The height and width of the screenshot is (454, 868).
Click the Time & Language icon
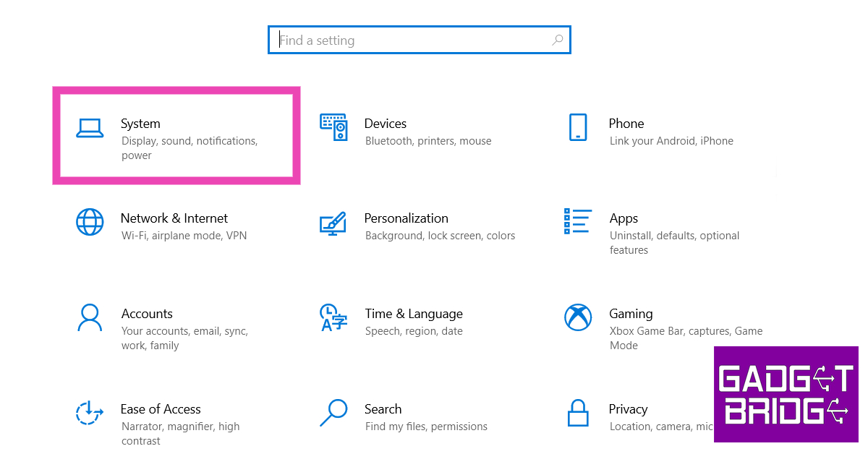333,317
